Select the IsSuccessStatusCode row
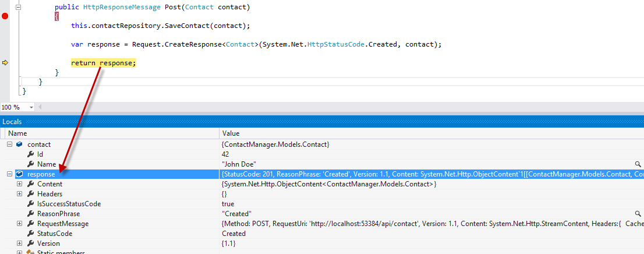 pyautogui.click(x=69, y=204)
